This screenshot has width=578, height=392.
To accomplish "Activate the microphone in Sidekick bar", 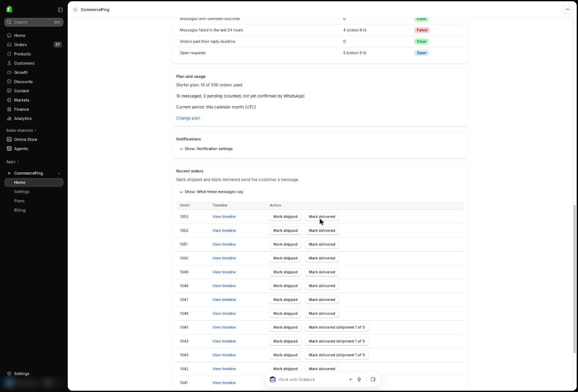I will tap(359, 379).
